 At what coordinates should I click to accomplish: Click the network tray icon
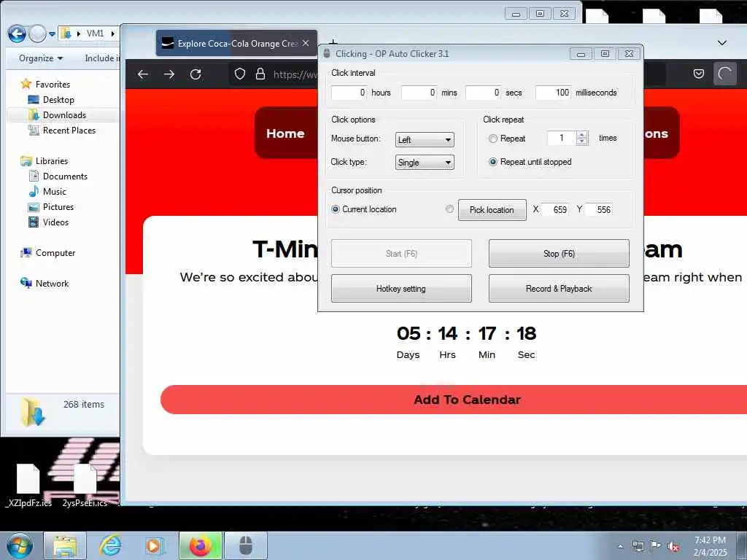point(638,546)
